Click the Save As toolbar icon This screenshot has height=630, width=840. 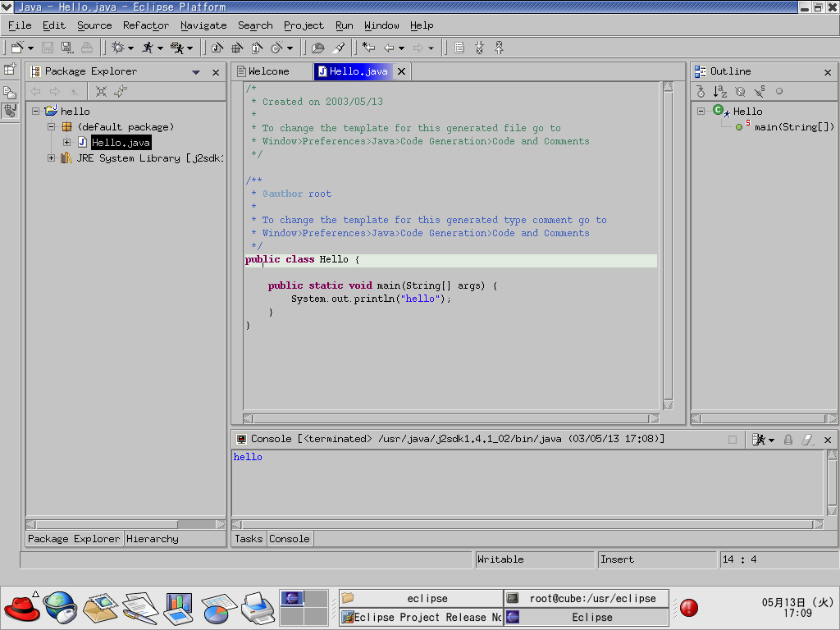pos(67,48)
